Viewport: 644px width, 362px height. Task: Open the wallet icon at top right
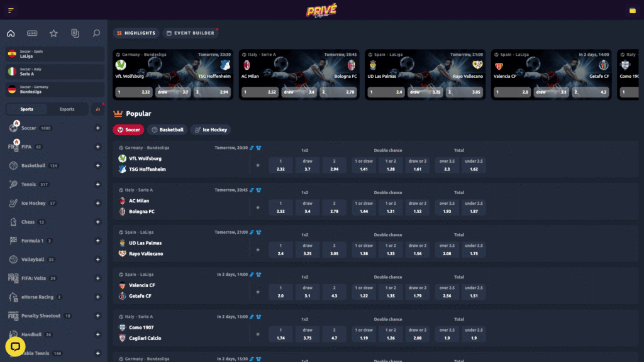633,11
